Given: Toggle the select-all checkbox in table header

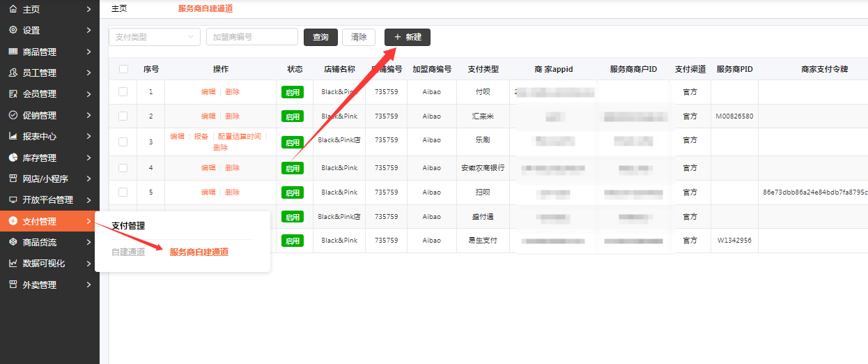Looking at the screenshot, I should pos(123,69).
